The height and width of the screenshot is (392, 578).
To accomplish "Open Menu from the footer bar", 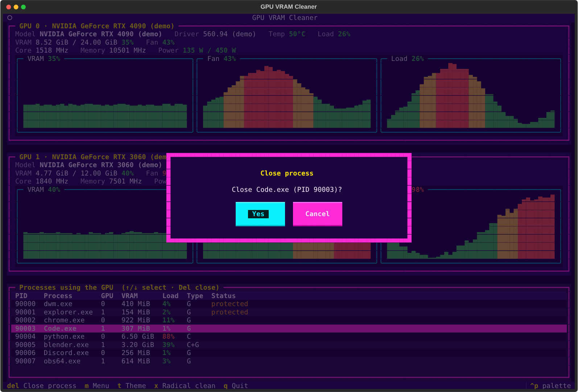I will (x=97, y=386).
